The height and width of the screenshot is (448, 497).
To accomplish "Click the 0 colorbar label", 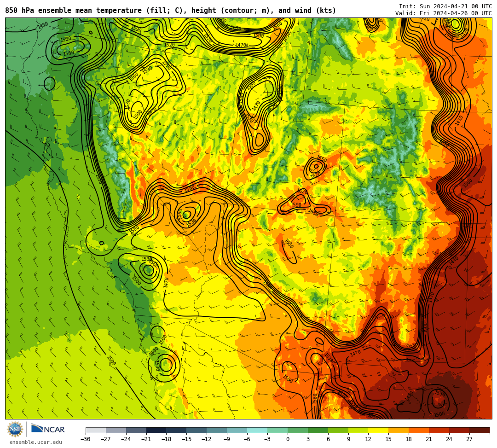I will point(288,439).
